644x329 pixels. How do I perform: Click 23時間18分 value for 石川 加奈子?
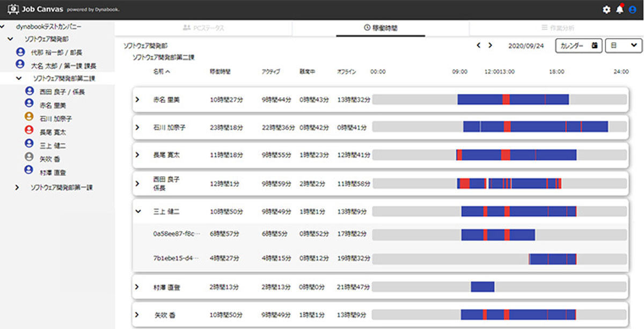click(226, 127)
